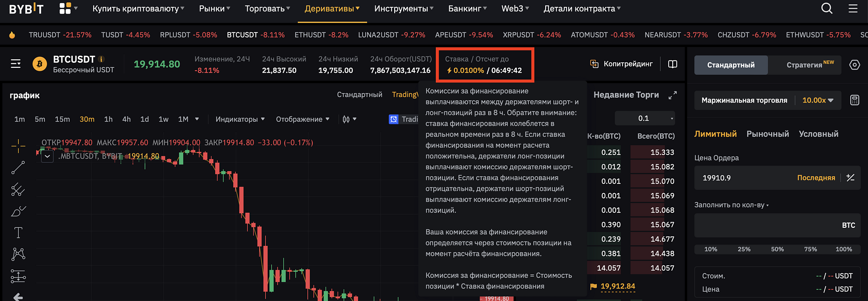Open the Copytrading link
The width and height of the screenshot is (868, 301).
(628, 64)
